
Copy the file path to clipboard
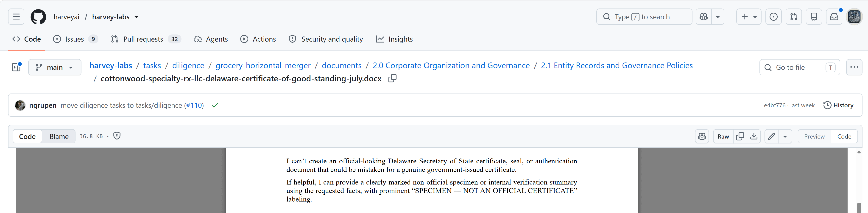(x=392, y=78)
